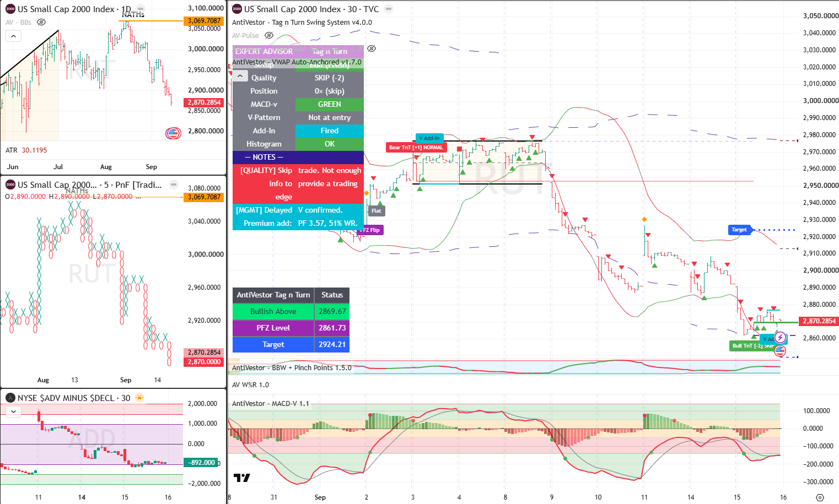Click the NYSE $ADV MINUS $DECL title
839x504 pixels.
pos(74,398)
